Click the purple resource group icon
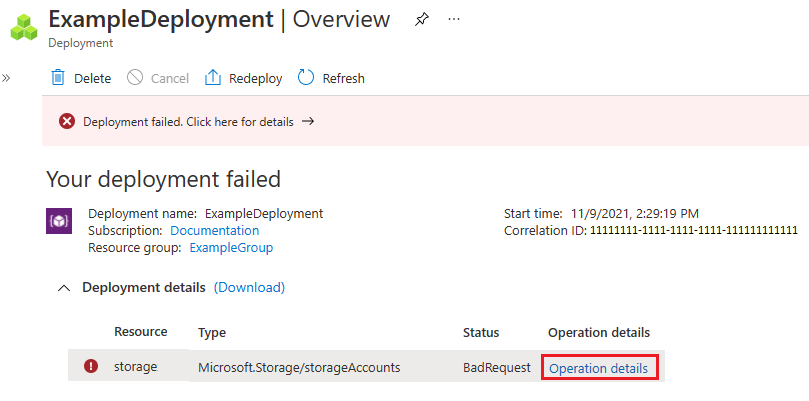Viewport: 809px width, 401px height. 59,221
